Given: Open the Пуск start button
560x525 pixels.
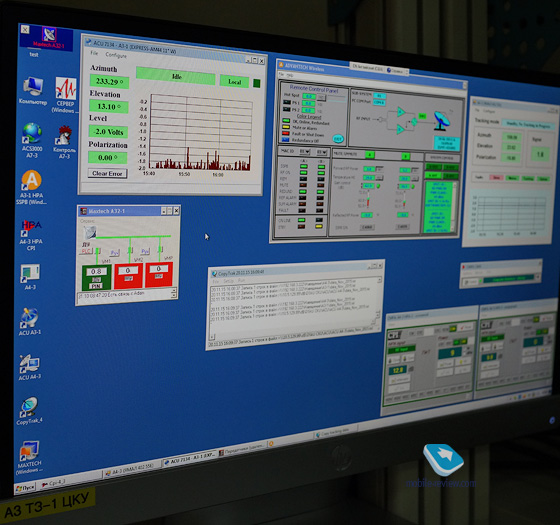Looking at the screenshot, I should point(25,487).
